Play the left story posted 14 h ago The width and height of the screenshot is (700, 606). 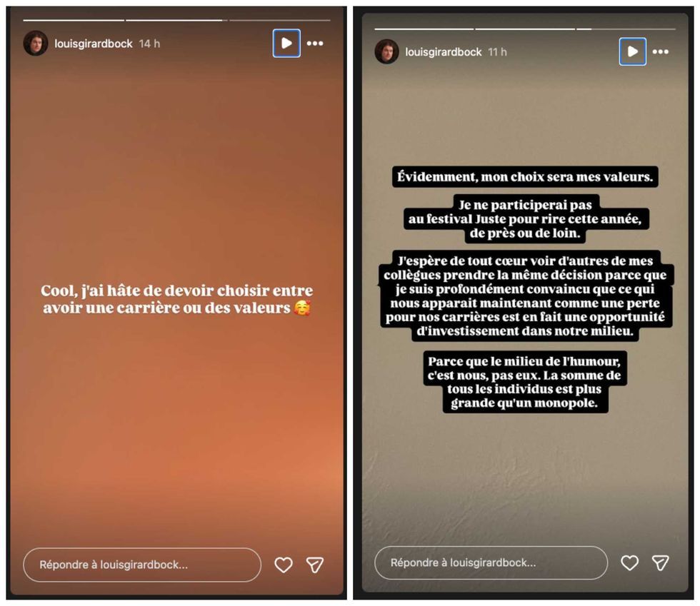tap(286, 44)
